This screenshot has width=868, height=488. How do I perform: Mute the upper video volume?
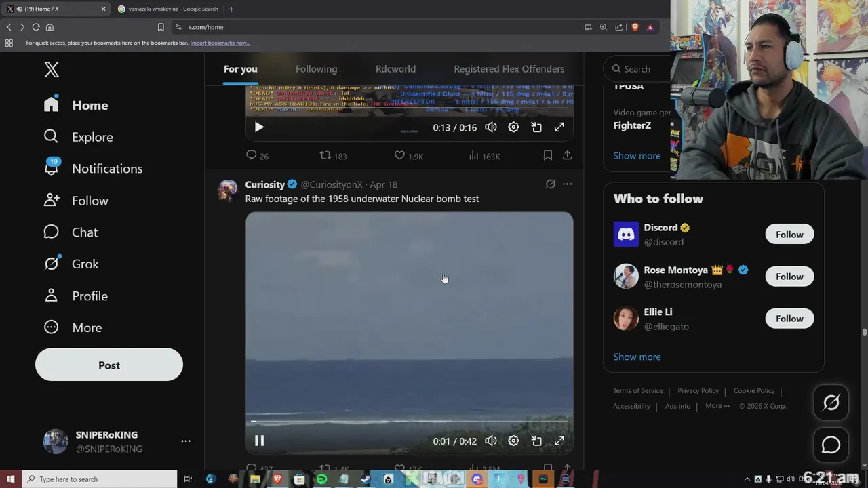[491, 127]
